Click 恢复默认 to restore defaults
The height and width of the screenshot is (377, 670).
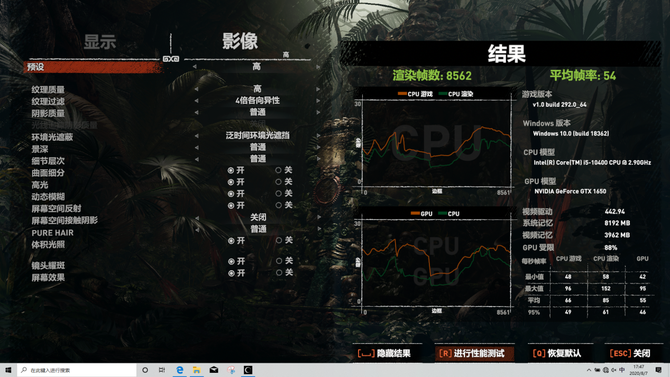pos(557,353)
